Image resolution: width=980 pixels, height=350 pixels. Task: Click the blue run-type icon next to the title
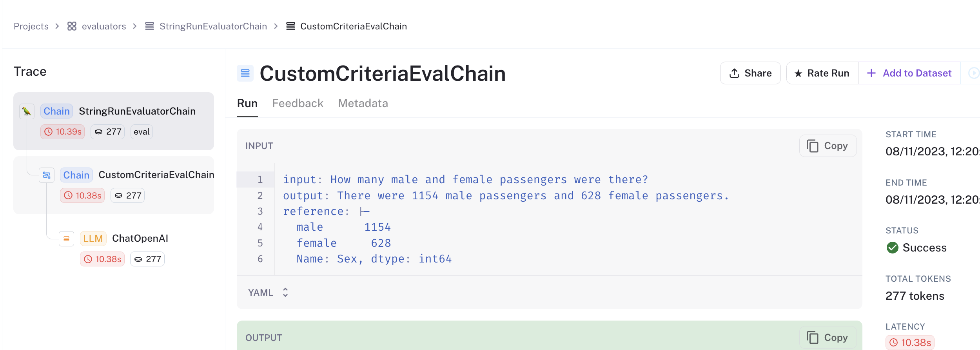click(x=245, y=73)
